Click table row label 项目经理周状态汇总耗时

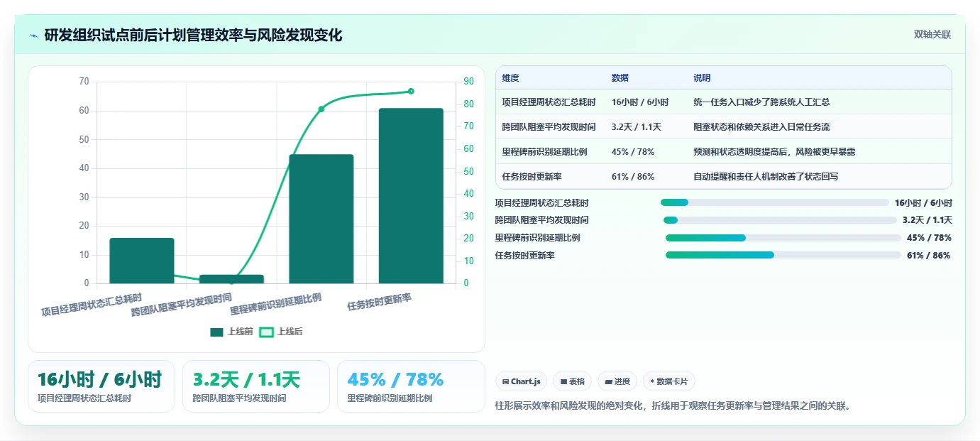(549, 102)
